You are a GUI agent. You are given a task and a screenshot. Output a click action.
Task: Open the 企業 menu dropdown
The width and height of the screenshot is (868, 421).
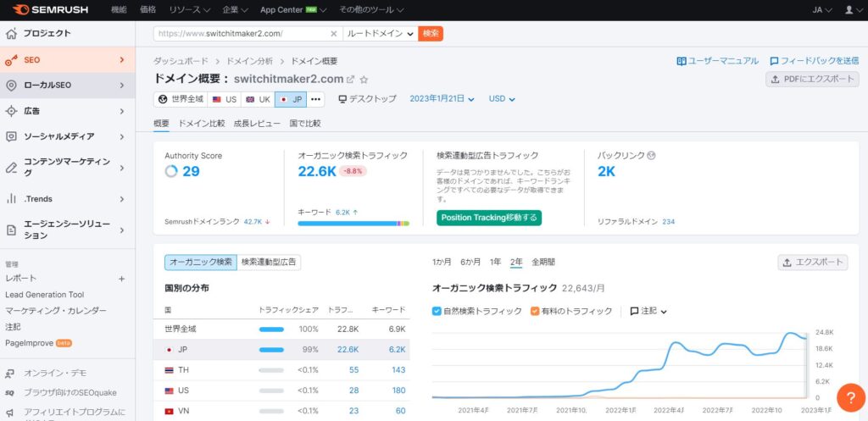point(236,10)
